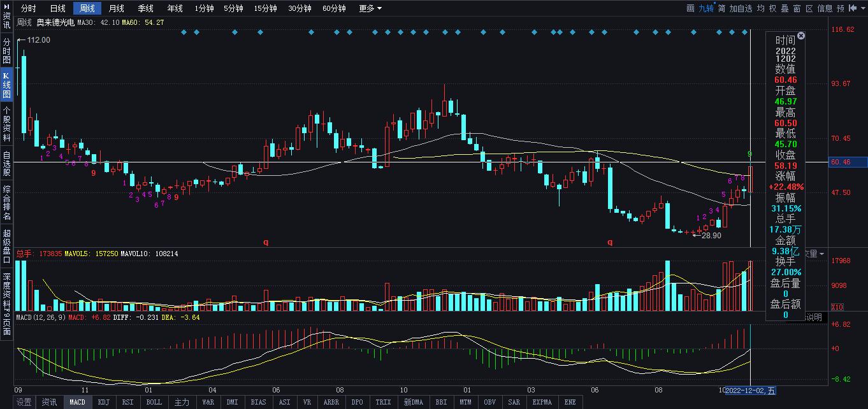Click 加自选 to add to watchlist
Screen dimensions: 868x409
click(x=741, y=8)
